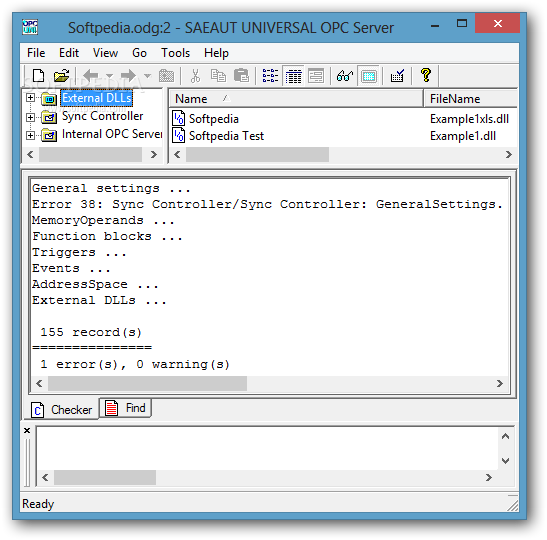Image resolution: width=547 pixels, height=540 pixels.
Task: Click the bottom pane horizontal scrollbar thumb
Action: pyautogui.click(x=105, y=477)
